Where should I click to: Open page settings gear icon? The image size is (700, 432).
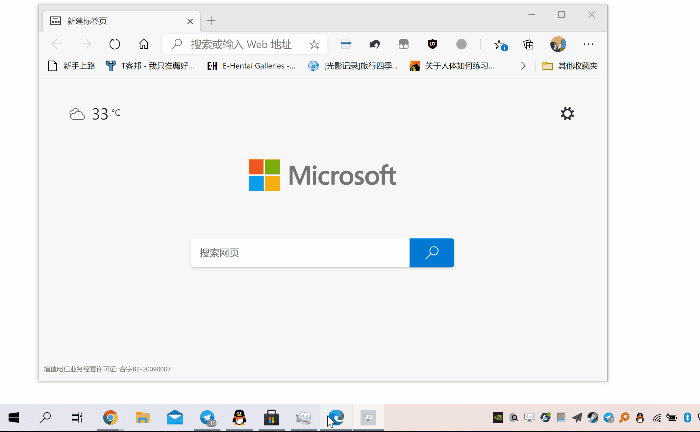click(x=567, y=114)
